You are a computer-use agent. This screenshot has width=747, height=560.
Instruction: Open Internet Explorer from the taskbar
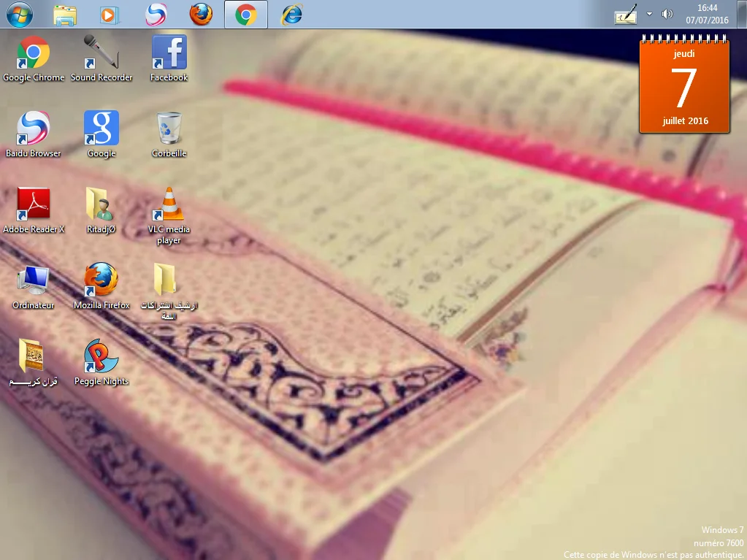coord(292,15)
